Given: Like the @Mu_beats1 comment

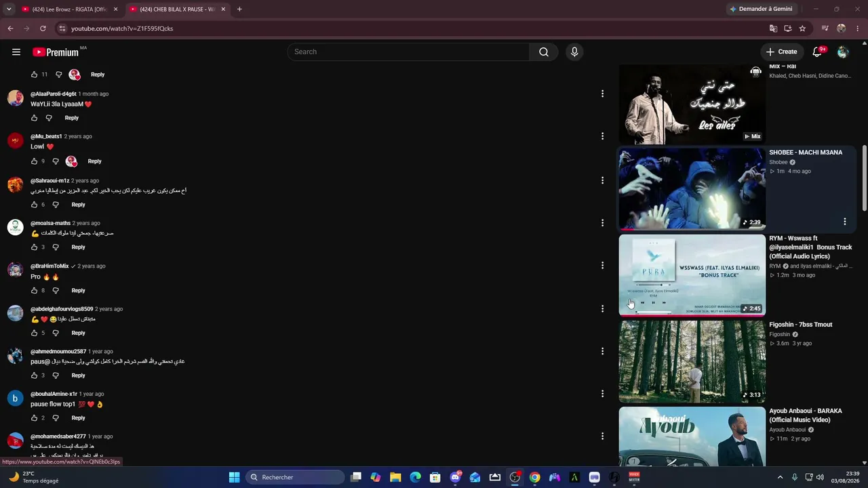Looking at the screenshot, I should point(35,161).
